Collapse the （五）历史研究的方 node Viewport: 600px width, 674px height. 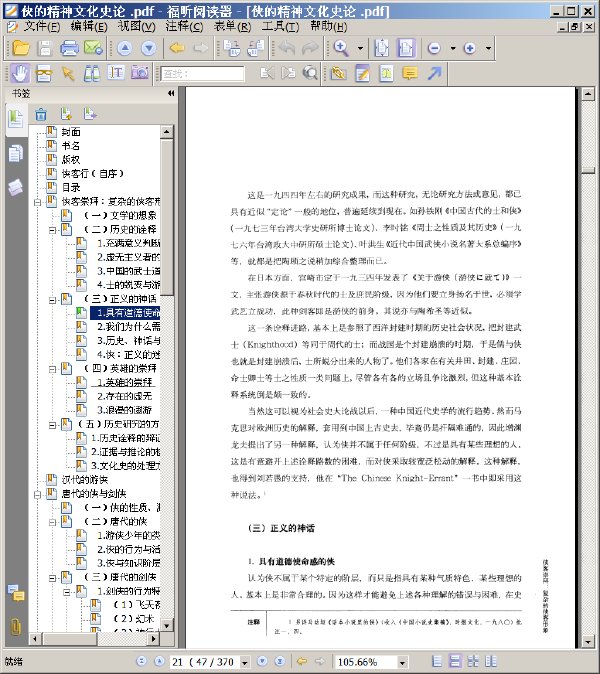[52, 425]
